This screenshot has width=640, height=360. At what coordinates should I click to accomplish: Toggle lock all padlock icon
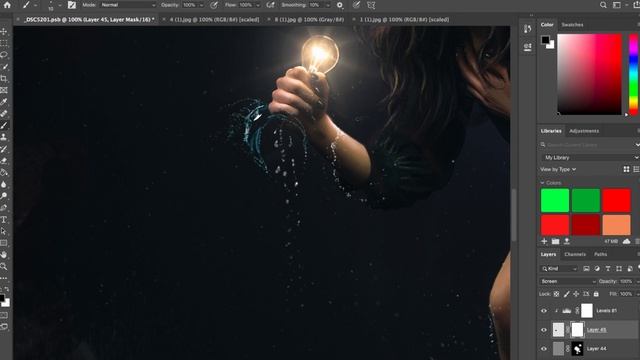(x=596, y=294)
